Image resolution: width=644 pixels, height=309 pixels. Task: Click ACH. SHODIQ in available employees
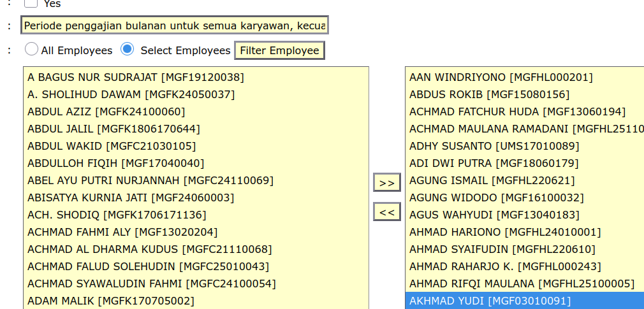(x=117, y=215)
